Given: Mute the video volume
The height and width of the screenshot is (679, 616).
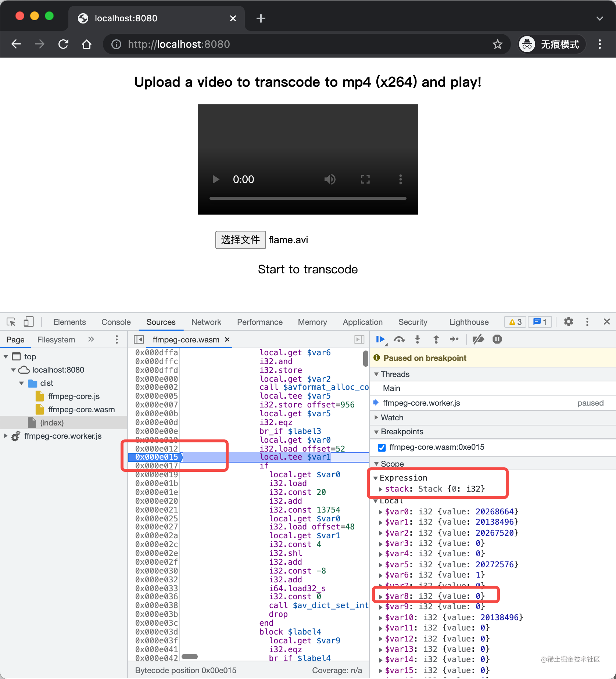Looking at the screenshot, I should click(330, 179).
